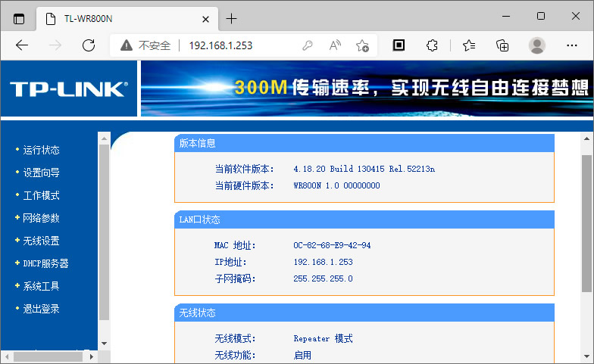Click hardware version WR800N 1.0 00000000
Image resolution: width=594 pixels, height=364 pixels.
[336, 185]
